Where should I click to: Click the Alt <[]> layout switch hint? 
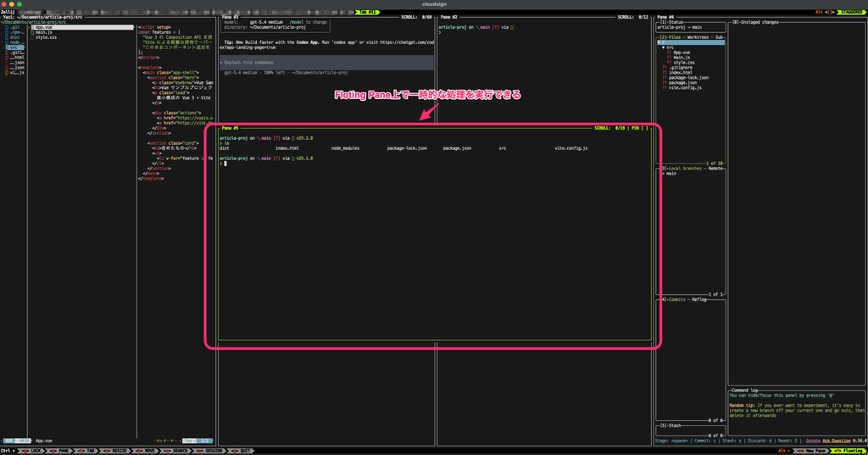click(824, 12)
